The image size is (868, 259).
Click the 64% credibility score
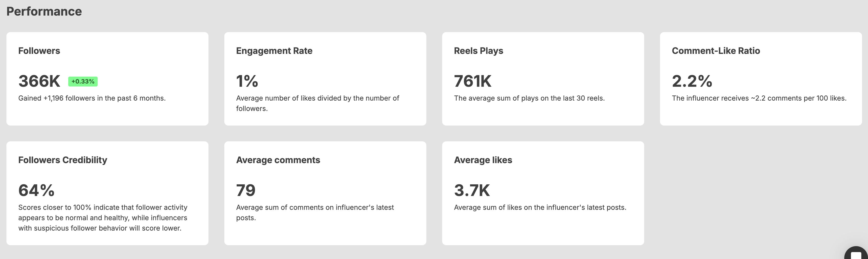[36, 190]
